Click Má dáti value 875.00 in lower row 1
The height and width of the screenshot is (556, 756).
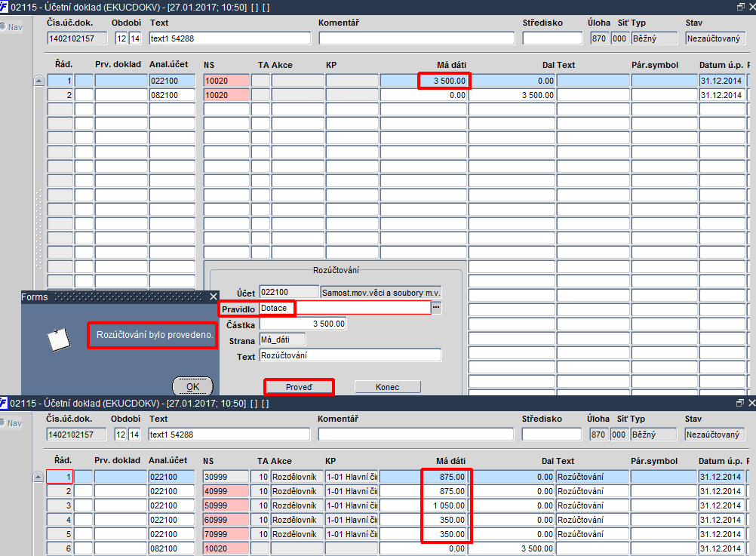pyautogui.click(x=423, y=477)
